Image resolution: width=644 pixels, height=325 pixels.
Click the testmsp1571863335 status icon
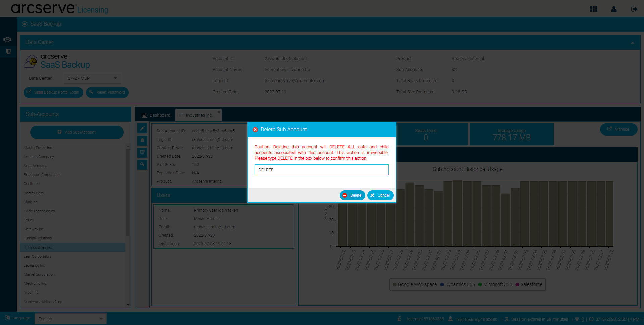399,319
